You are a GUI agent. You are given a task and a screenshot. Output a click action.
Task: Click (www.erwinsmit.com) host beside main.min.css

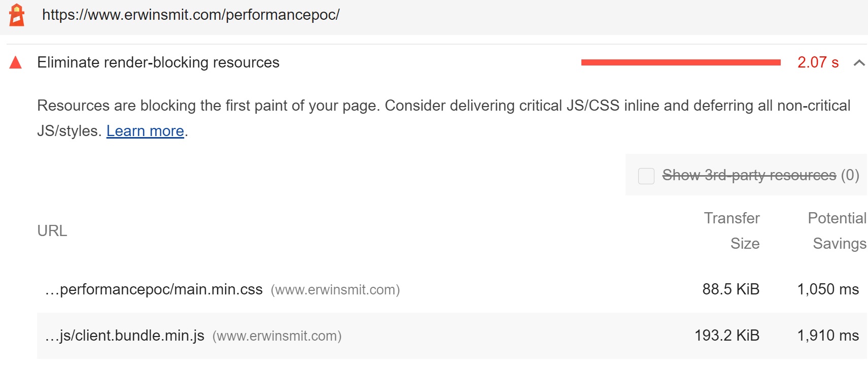pyautogui.click(x=335, y=290)
